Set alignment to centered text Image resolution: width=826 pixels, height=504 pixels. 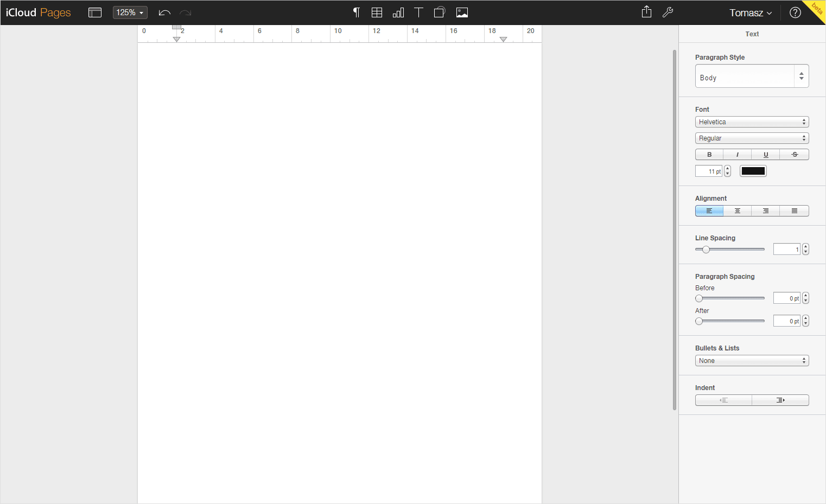coord(737,211)
